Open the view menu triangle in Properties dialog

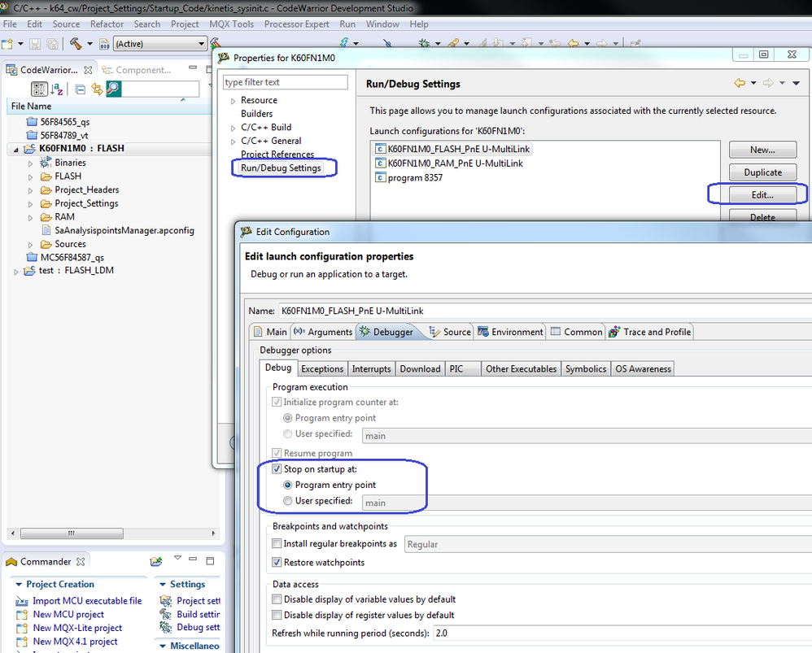(x=796, y=83)
